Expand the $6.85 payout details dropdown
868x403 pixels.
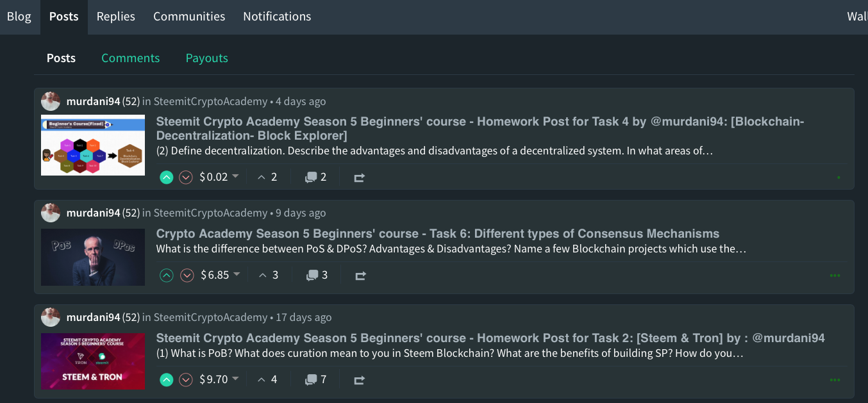[237, 274]
